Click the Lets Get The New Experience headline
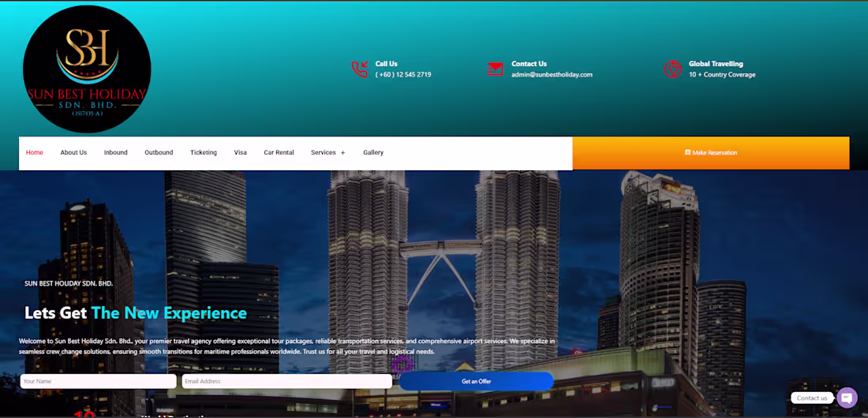The height and width of the screenshot is (418, 868). click(136, 313)
